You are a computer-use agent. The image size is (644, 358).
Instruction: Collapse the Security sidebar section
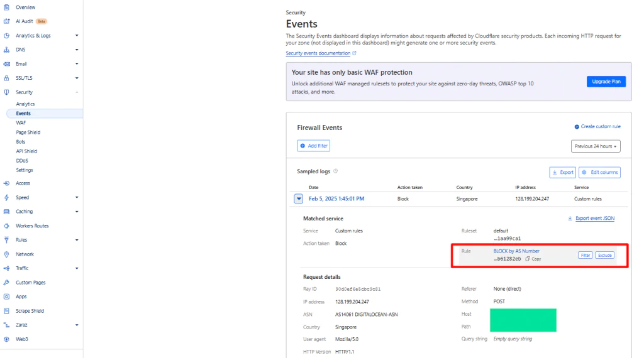[x=77, y=92]
